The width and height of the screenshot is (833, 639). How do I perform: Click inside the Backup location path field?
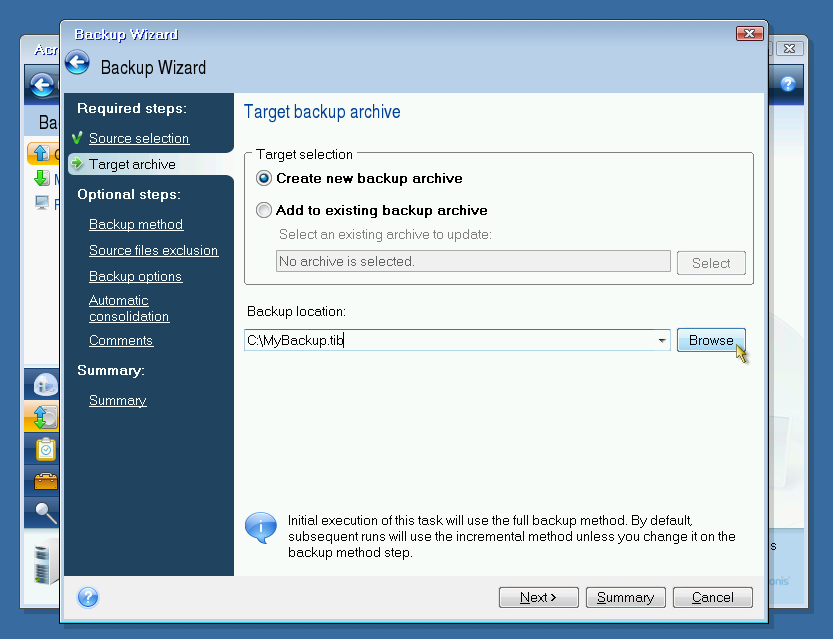coord(450,341)
